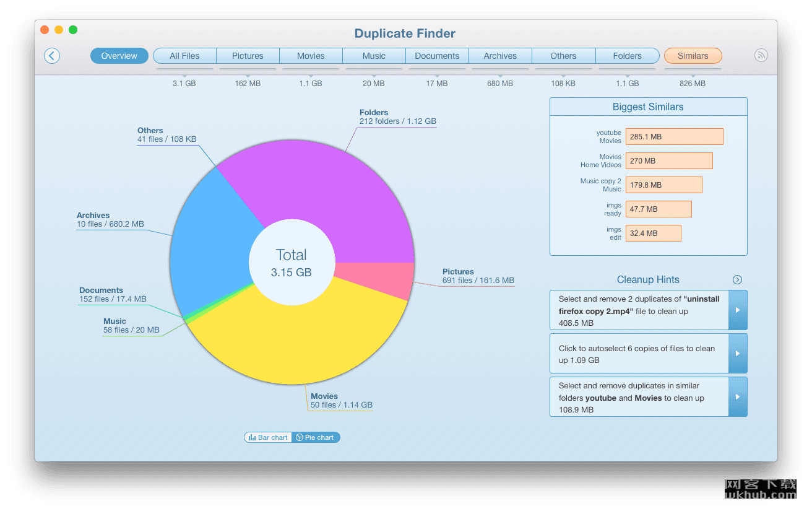Click the 826 MB size under Similars
812x511 pixels.
693,83
